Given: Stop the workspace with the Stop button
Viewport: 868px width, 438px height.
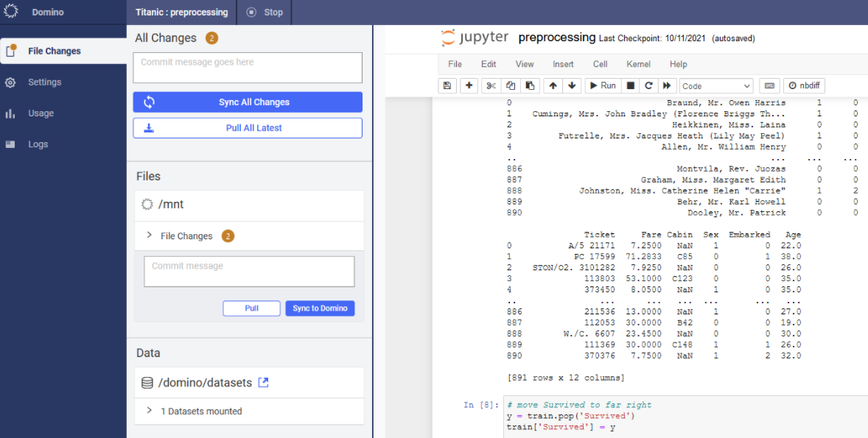Looking at the screenshot, I should point(265,13).
